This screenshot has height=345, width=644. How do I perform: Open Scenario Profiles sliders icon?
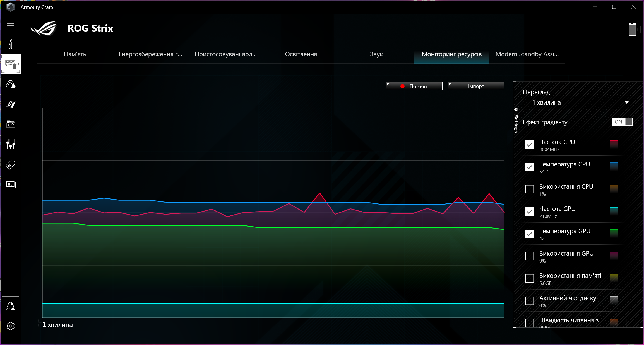11,144
